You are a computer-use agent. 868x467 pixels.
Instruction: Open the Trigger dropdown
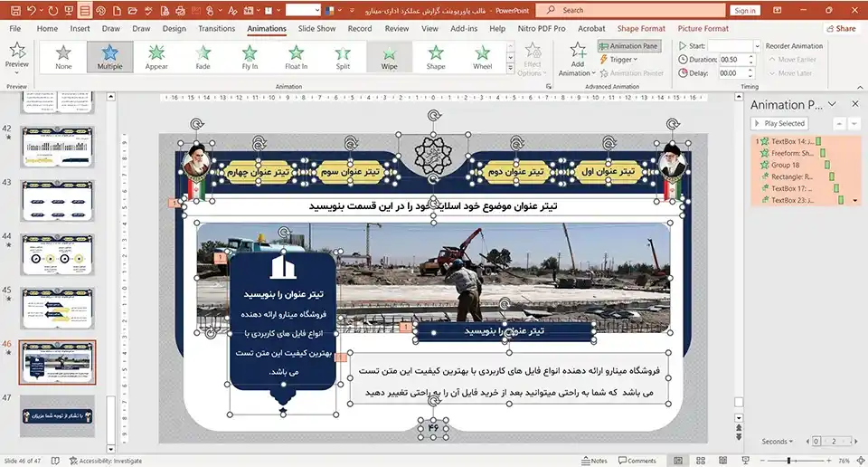coord(618,59)
